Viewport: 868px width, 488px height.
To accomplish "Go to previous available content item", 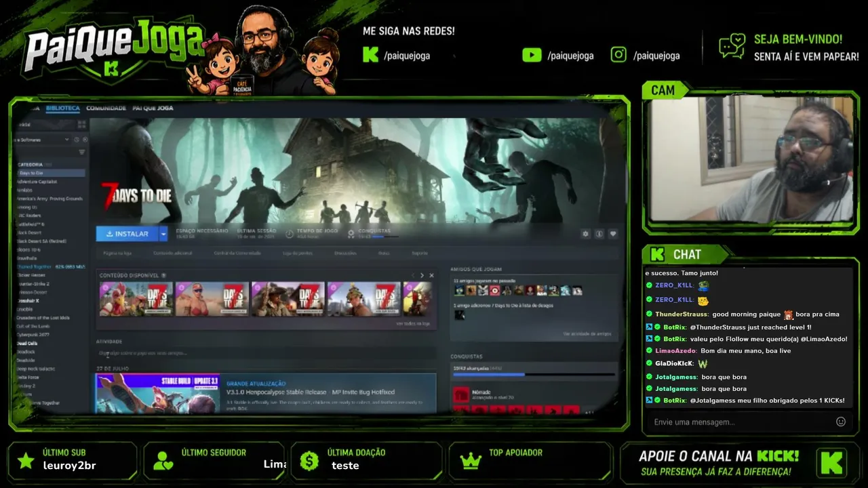I will pyautogui.click(x=412, y=275).
